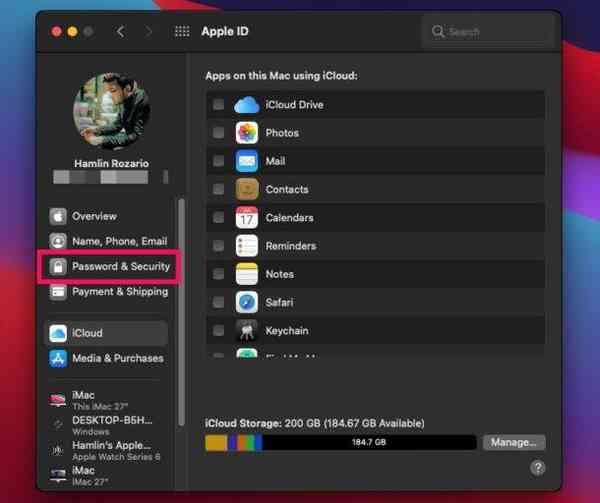The width and height of the screenshot is (600, 503).
Task: Open help with the question mark button
Action: [538, 467]
